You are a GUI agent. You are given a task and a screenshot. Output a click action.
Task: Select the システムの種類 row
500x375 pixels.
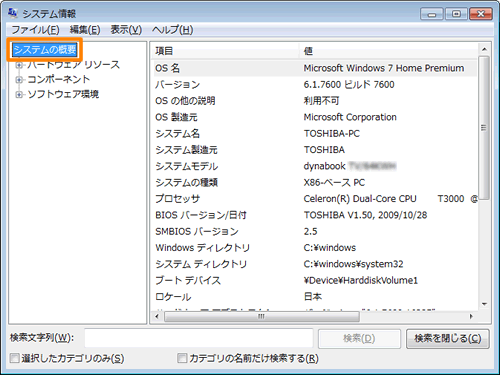pyautogui.click(x=315, y=183)
